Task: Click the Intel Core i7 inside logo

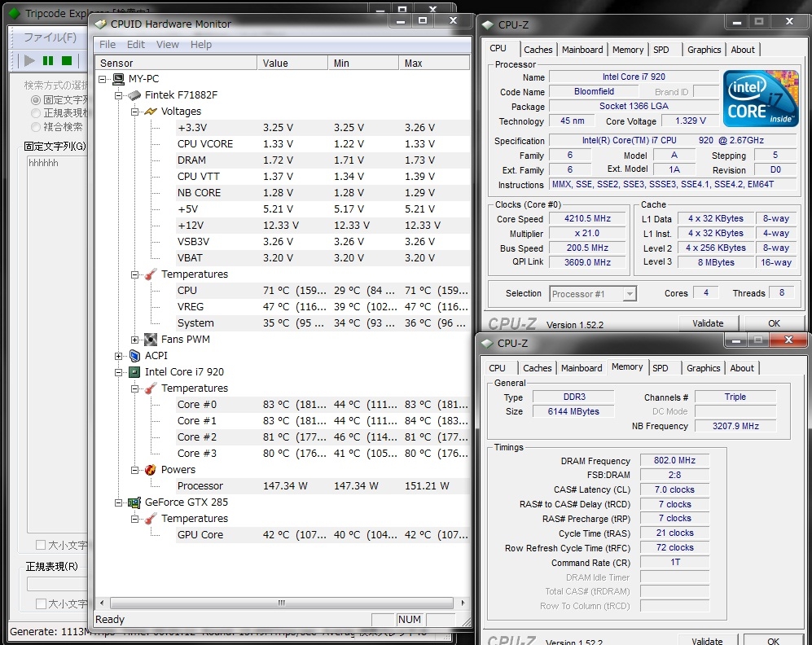Action: tap(761, 99)
